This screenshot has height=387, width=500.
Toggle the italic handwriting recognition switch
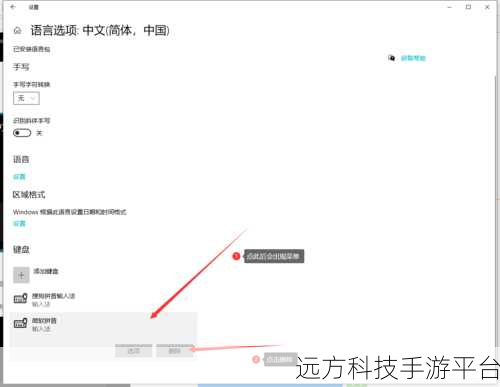click(x=22, y=133)
